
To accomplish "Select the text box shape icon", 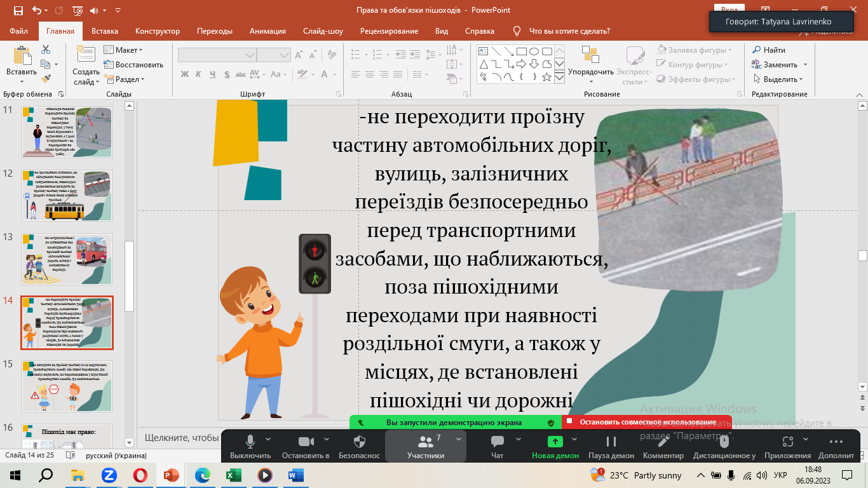I will [x=483, y=51].
